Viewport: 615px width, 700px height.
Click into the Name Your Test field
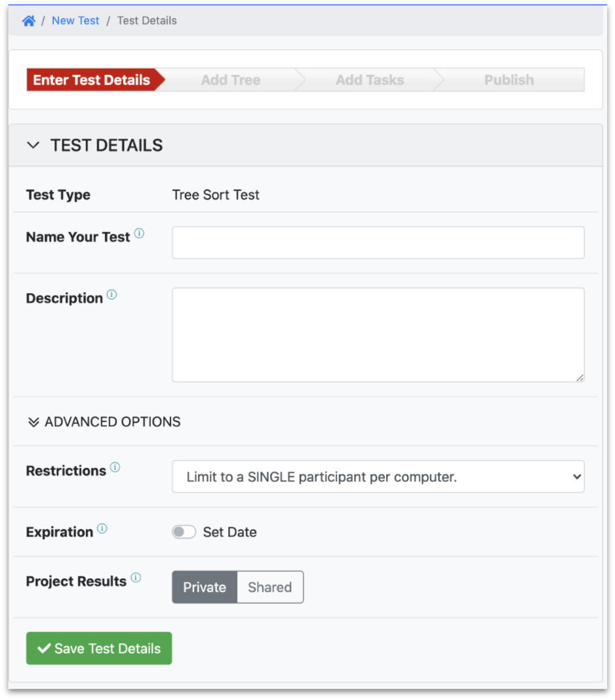click(x=378, y=243)
